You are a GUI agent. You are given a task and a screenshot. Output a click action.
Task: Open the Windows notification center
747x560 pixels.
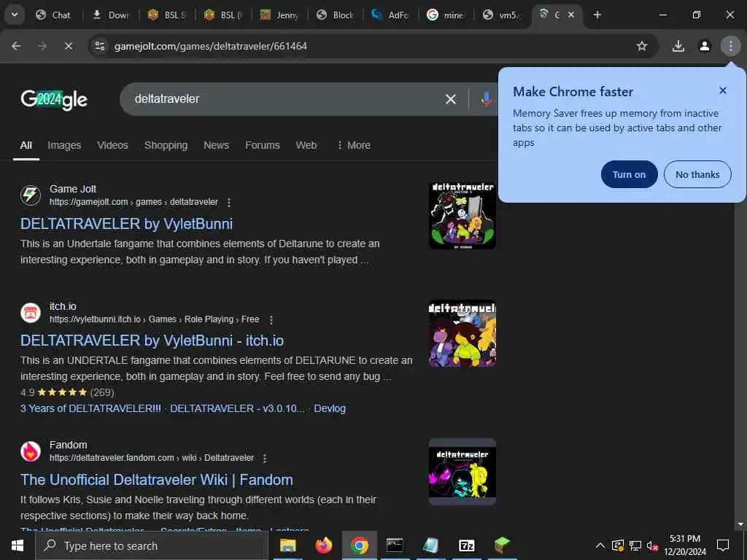pyautogui.click(x=723, y=545)
